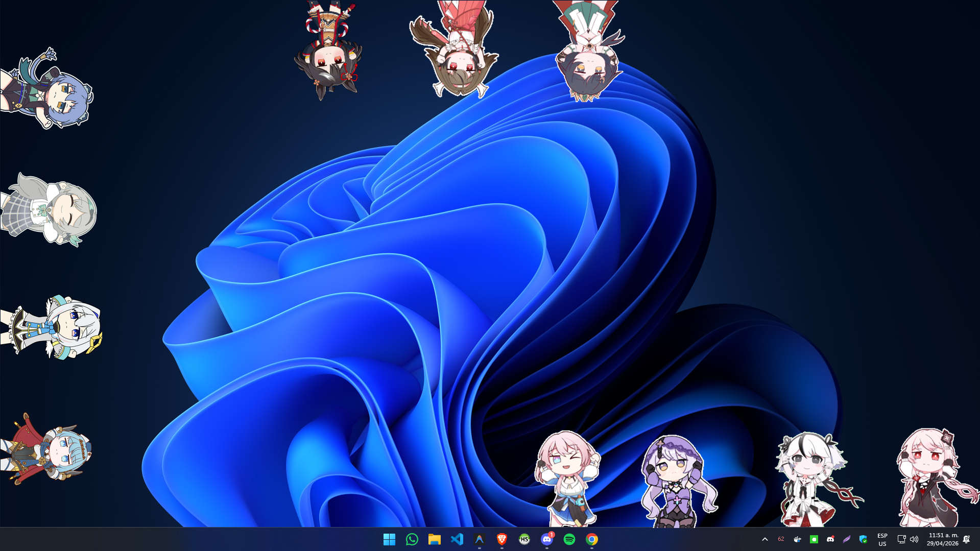Viewport: 980px width, 551px height.
Task: Switch to the Google Chrome window
Action: 591,539
